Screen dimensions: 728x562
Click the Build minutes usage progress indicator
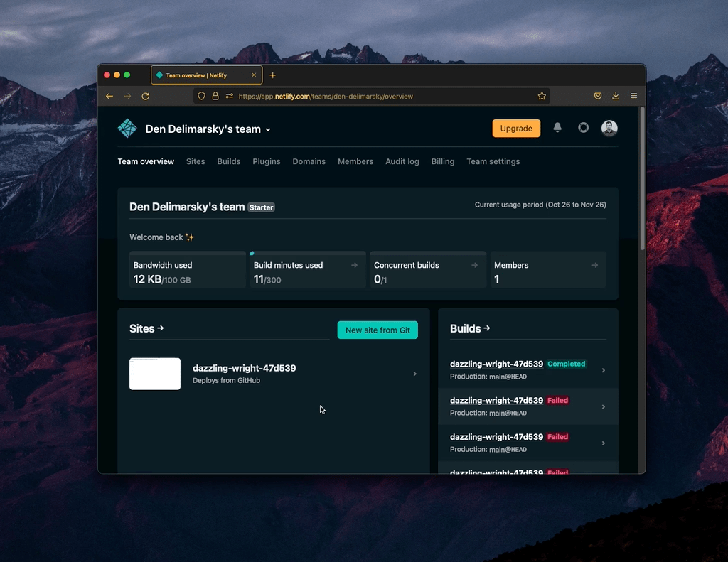pos(252,252)
